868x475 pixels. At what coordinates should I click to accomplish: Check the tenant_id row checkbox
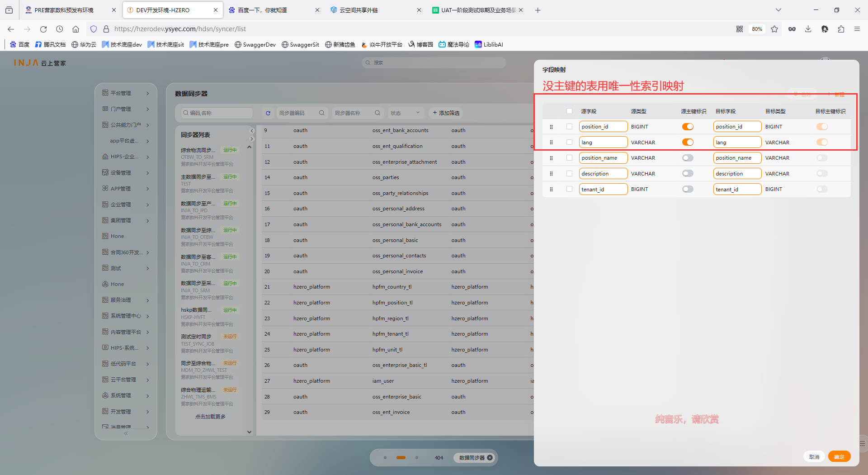pos(569,189)
